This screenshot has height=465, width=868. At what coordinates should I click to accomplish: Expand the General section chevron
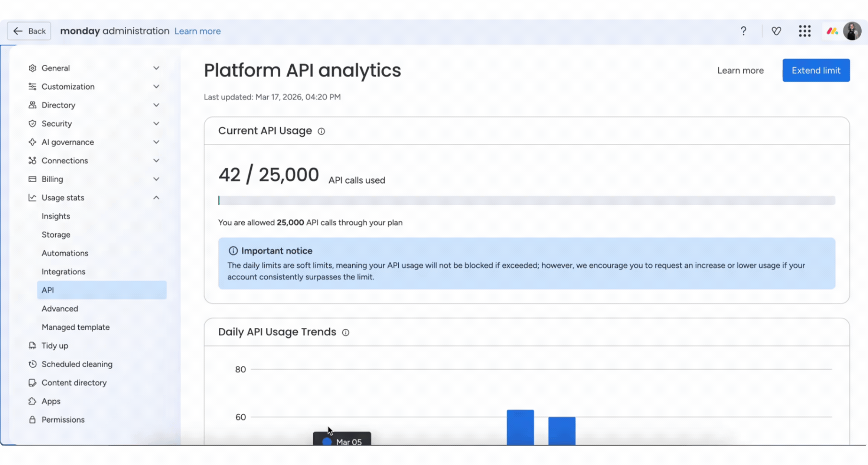coord(156,68)
